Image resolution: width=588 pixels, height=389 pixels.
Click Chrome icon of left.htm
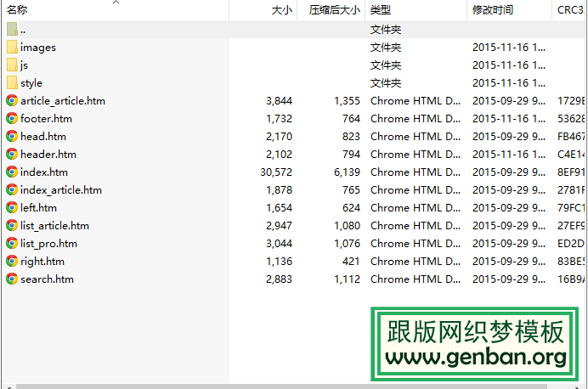[12, 207]
